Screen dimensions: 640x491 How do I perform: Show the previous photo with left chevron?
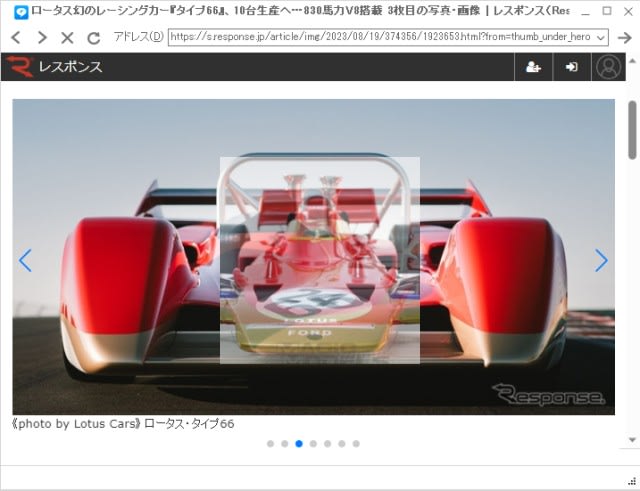click(25, 260)
